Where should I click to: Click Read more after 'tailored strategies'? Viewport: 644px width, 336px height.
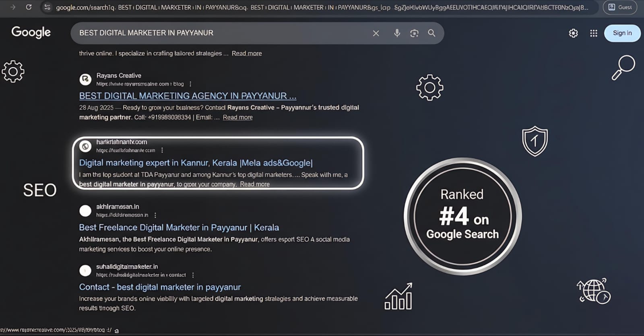[247, 53]
